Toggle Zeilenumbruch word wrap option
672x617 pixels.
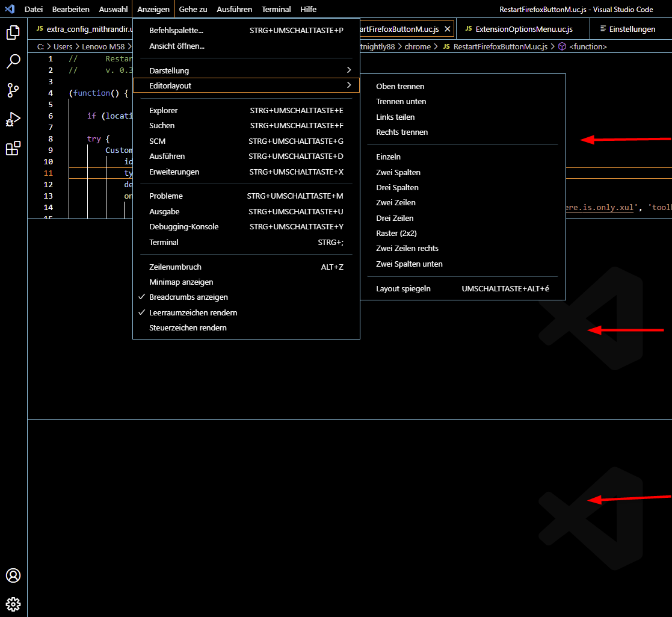pos(247,267)
